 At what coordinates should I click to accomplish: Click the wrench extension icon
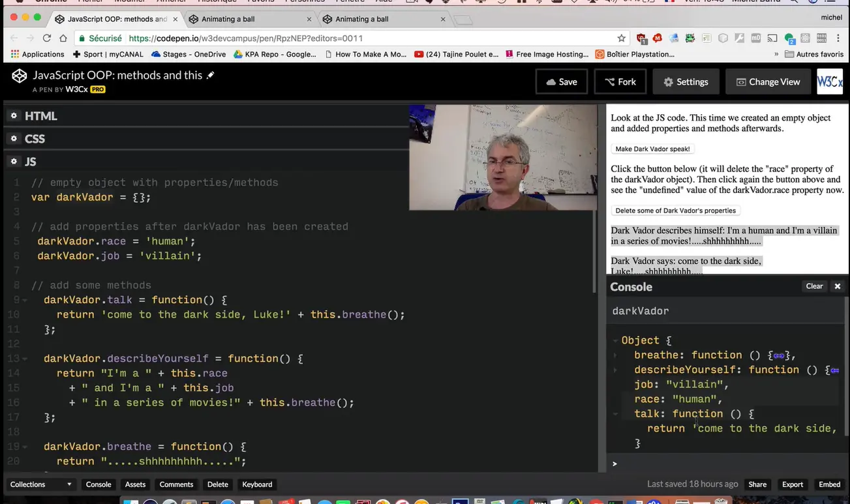[740, 38]
